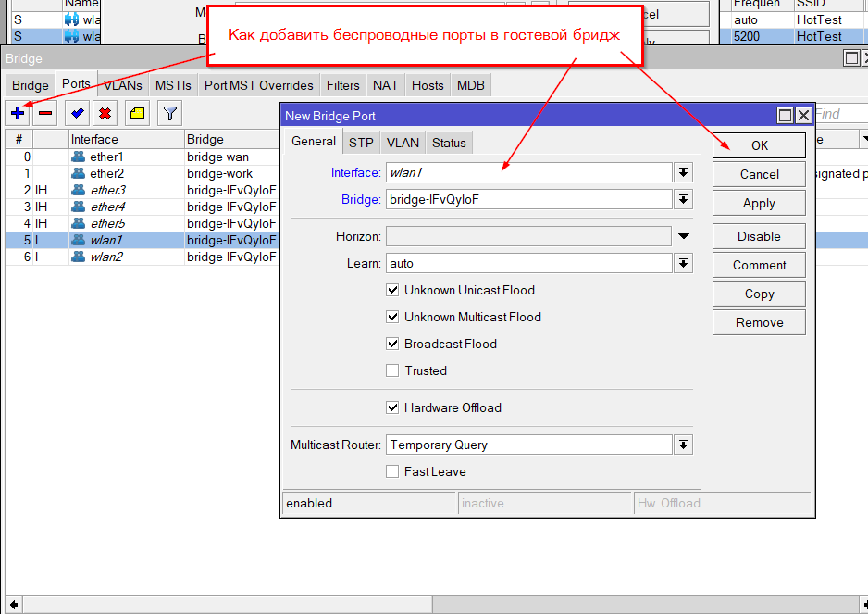868x614 pixels.
Task: Click the Cancel button
Action: pyautogui.click(x=759, y=174)
